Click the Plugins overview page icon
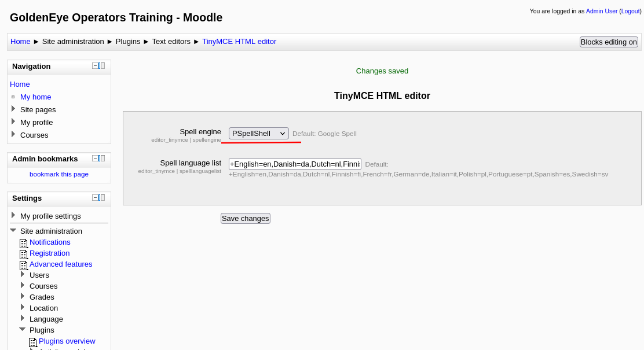 tap(33, 342)
